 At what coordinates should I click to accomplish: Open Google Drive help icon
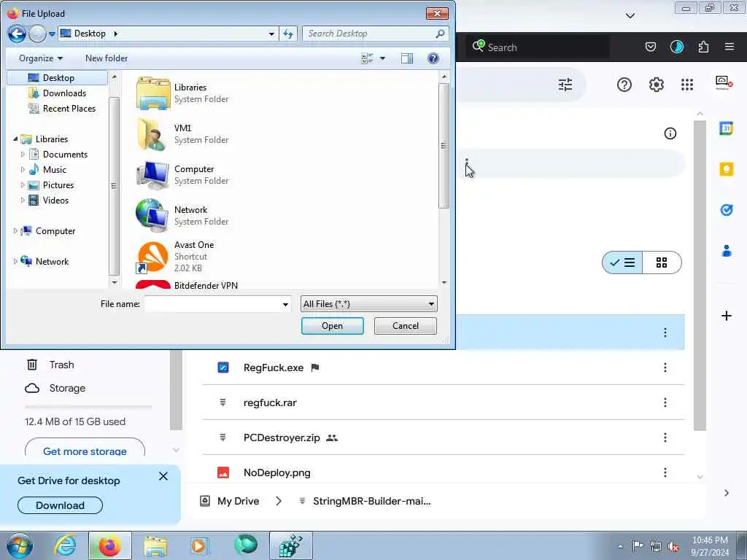[624, 85]
